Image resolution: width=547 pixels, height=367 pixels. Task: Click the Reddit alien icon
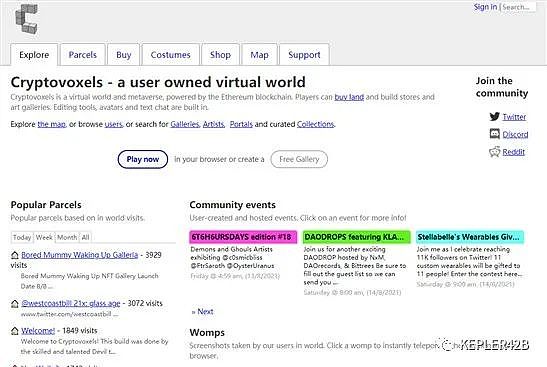coord(494,152)
